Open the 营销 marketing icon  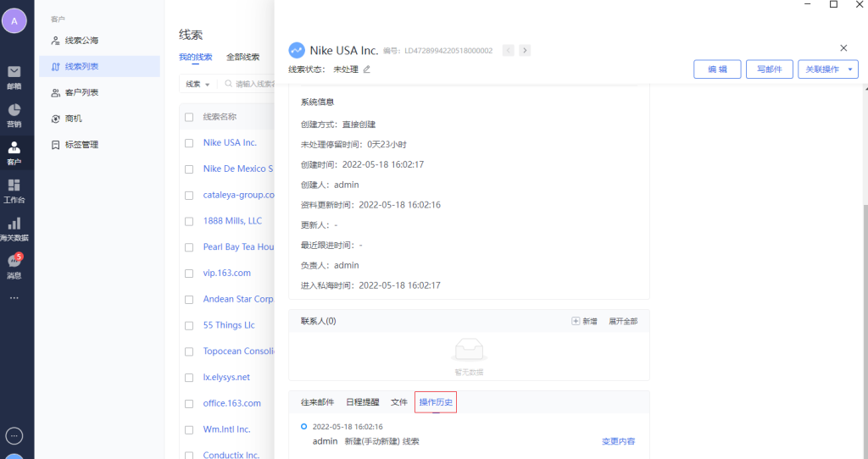click(14, 114)
